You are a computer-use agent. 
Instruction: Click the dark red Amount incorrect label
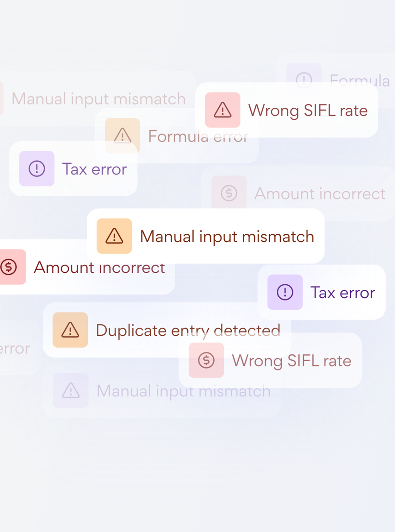99,268
